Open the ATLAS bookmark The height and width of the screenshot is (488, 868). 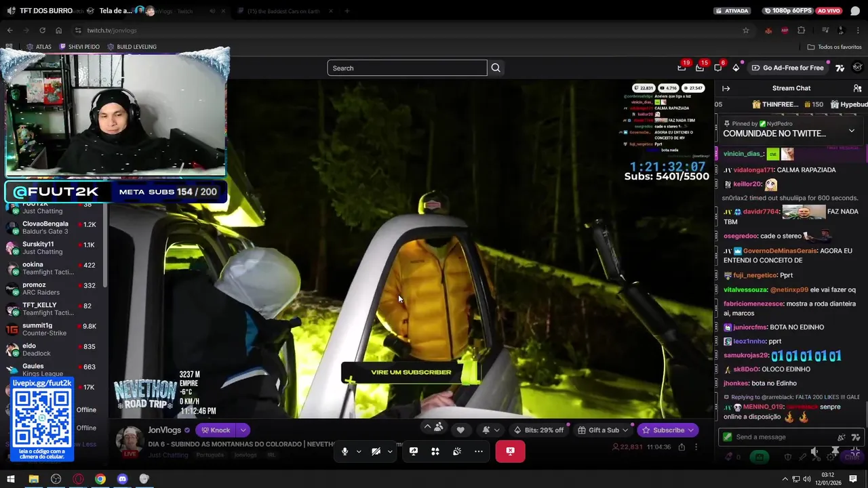(39, 47)
